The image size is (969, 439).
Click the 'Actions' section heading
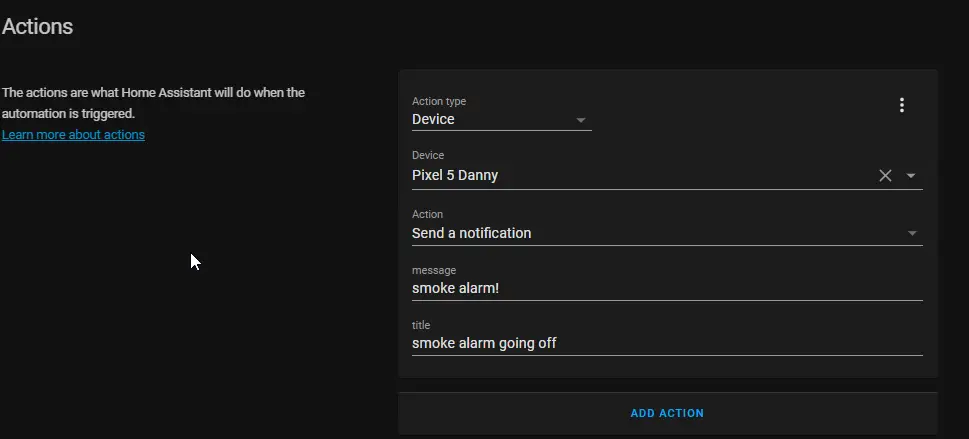(37, 26)
